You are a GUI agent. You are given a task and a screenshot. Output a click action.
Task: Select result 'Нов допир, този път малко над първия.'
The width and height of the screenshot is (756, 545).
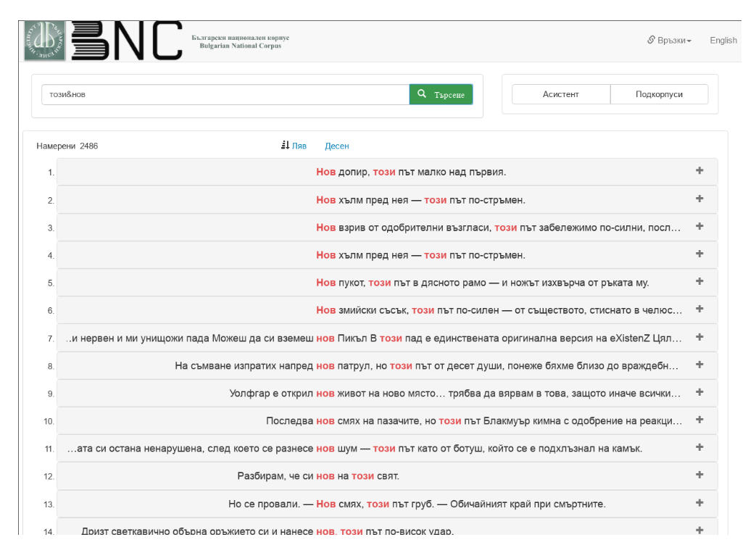click(x=387, y=172)
